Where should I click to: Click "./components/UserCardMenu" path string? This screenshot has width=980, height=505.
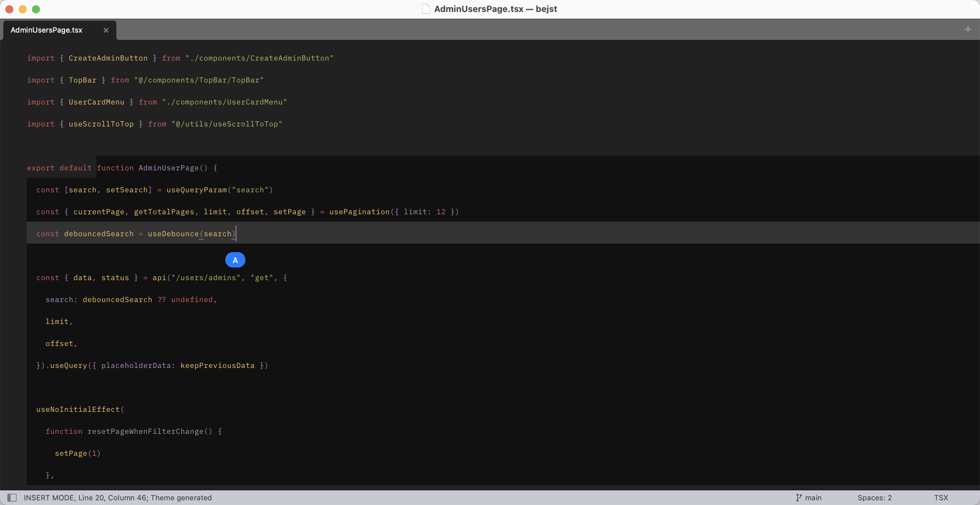224,102
